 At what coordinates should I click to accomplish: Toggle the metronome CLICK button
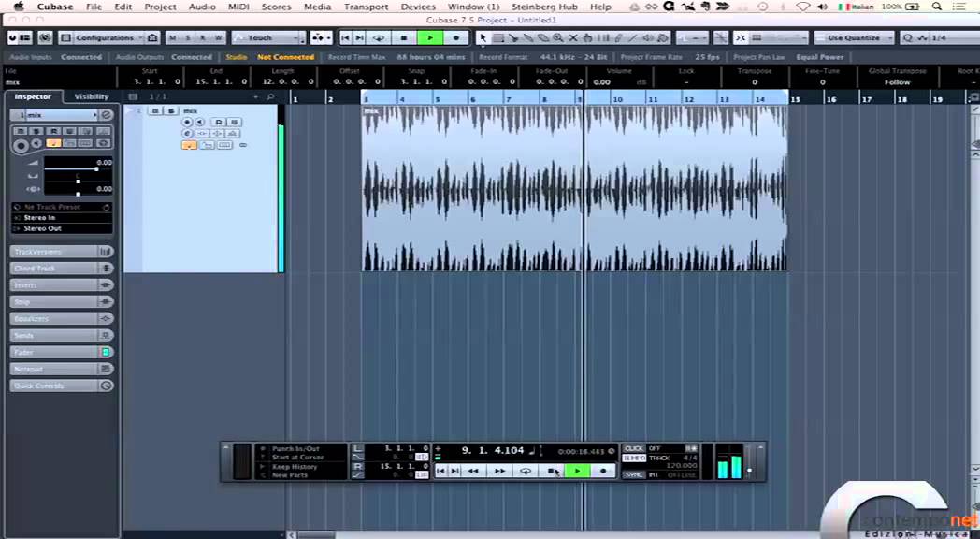tap(634, 449)
